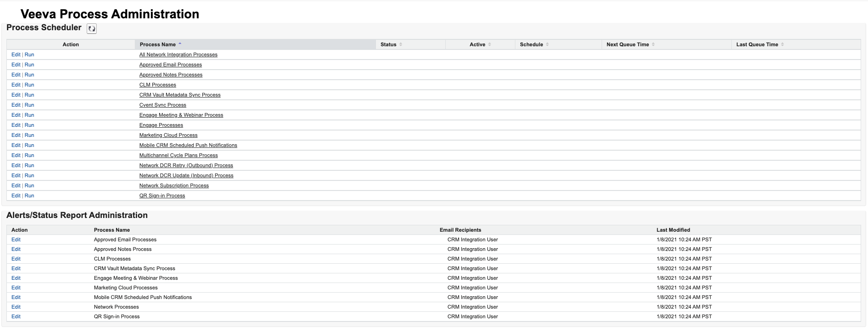Viewport: 868px width, 332px height.
Task: Edit alerts for QR Sign-in Process
Action: pyautogui.click(x=16, y=316)
